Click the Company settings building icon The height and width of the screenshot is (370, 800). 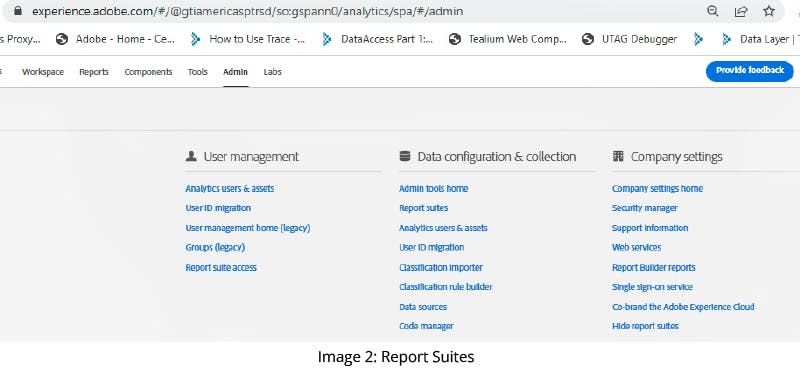pyautogui.click(x=618, y=156)
